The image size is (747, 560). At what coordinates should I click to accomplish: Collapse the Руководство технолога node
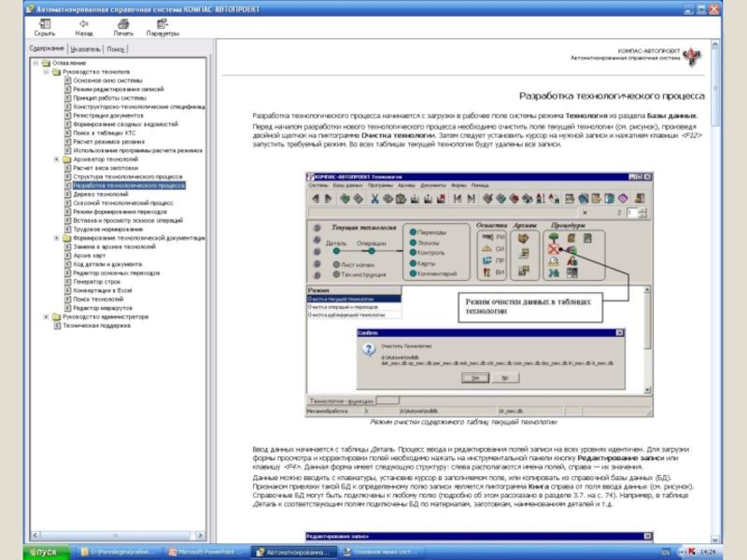[x=46, y=71]
